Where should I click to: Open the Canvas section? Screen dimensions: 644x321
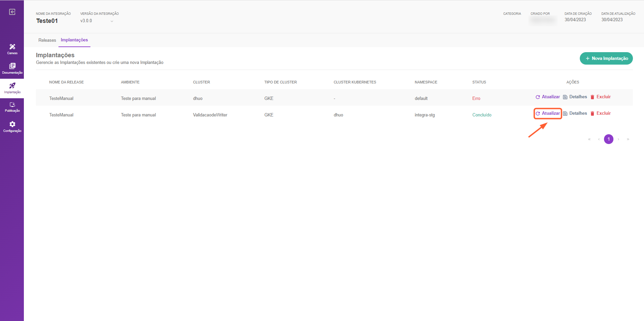(12, 49)
